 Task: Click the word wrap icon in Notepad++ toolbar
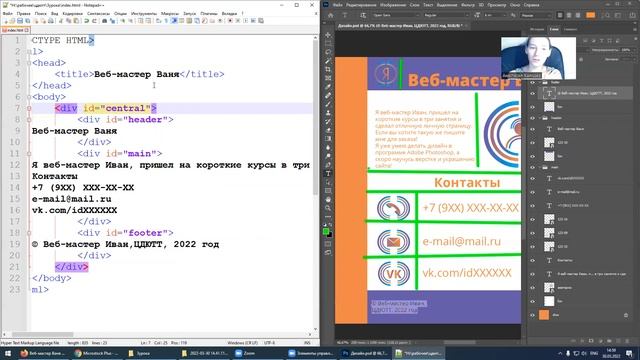(158, 20)
